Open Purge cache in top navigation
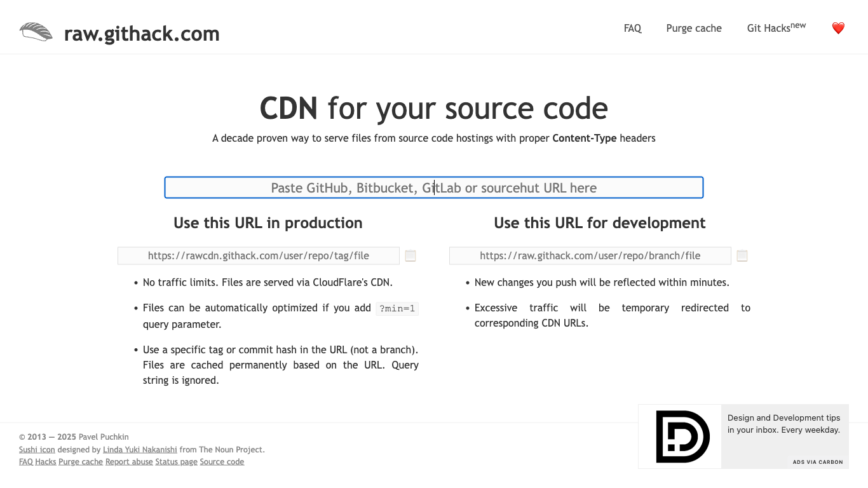Viewport: 868px width, 488px height. tap(694, 28)
